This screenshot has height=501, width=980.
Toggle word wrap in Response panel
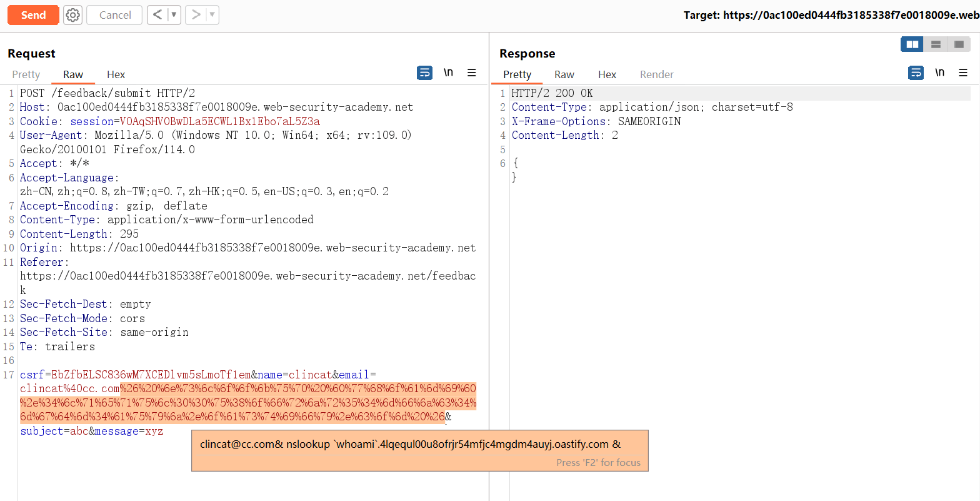[x=916, y=73]
